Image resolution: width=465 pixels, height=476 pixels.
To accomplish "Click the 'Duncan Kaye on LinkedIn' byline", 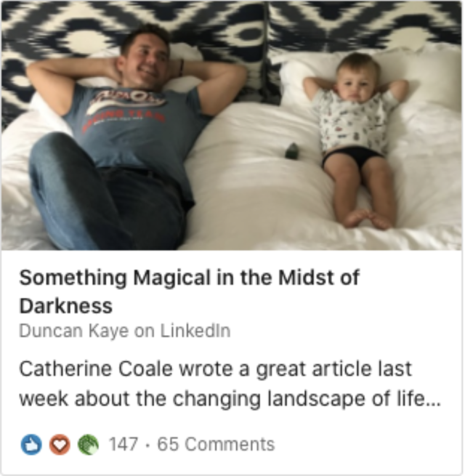I will (x=125, y=331).
